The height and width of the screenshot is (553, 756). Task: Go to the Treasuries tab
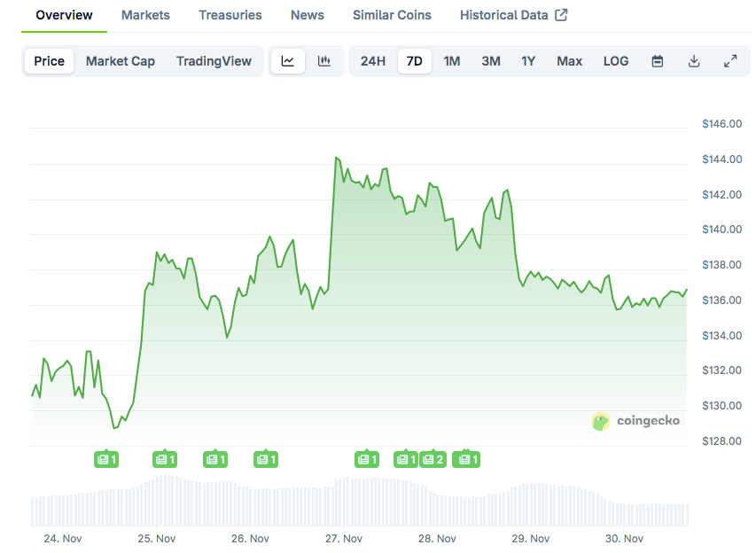point(230,15)
